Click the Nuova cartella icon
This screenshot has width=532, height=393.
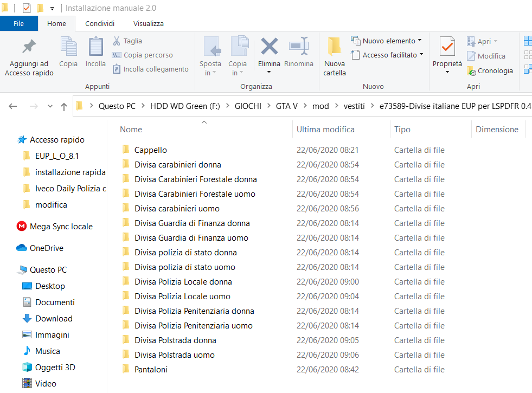point(335,48)
